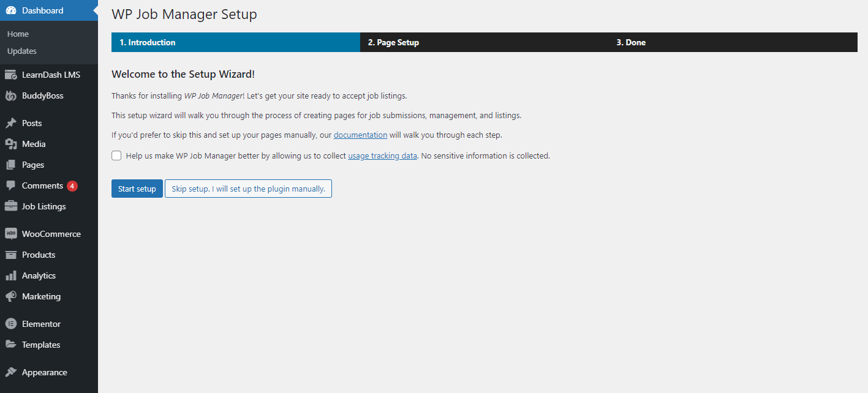Open the Page Setup wizard step
The height and width of the screenshot is (393, 868).
coord(393,43)
